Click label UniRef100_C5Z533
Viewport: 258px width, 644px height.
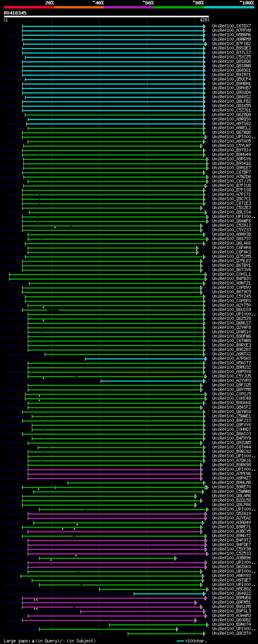tap(231, 554)
